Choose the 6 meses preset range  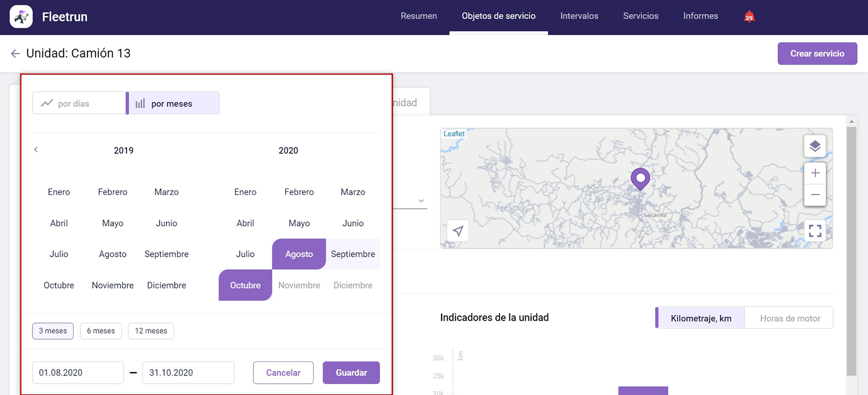click(101, 331)
